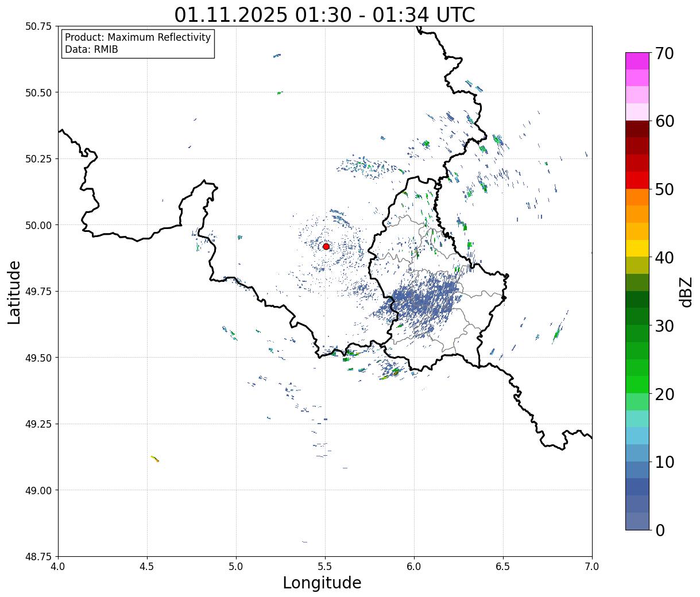
Task: Click the 'dBZ' colorbar label
Action: (686, 292)
